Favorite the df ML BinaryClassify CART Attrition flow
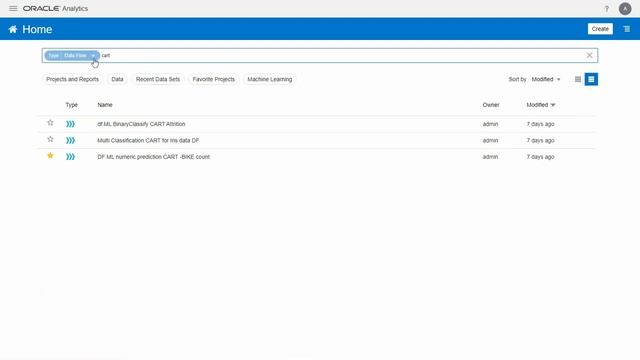The height and width of the screenshot is (360, 640). (50, 122)
